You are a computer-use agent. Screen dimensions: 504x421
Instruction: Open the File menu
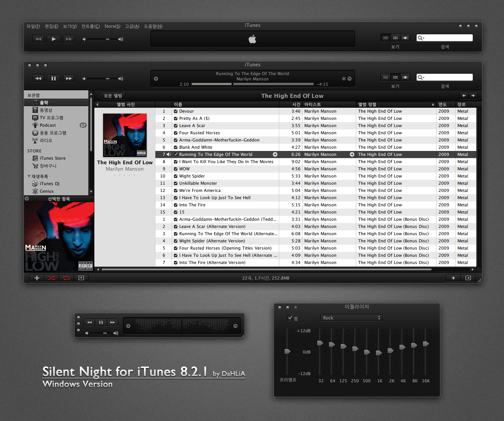33,26
